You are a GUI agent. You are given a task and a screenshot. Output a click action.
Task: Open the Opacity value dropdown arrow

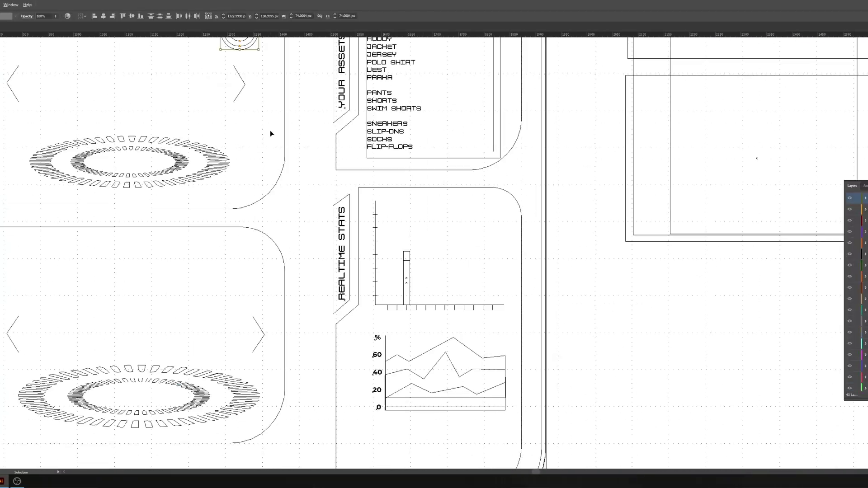point(56,16)
